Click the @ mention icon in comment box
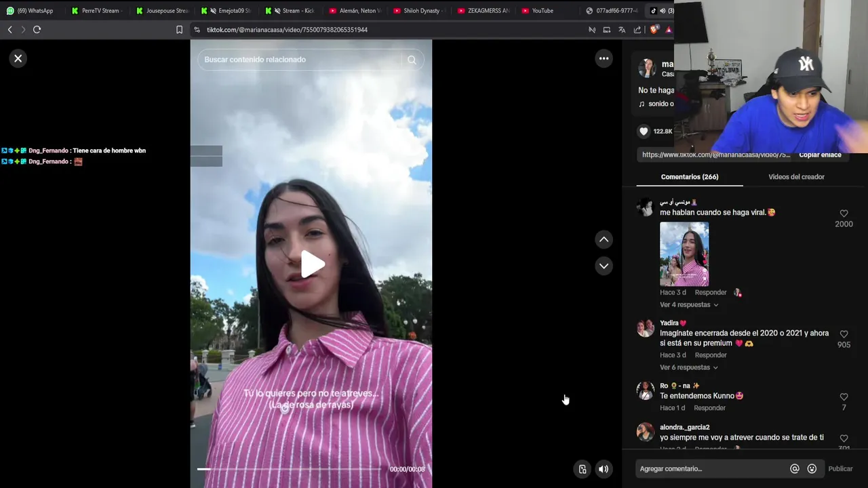This screenshot has height=488, width=868. click(x=794, y=469)
